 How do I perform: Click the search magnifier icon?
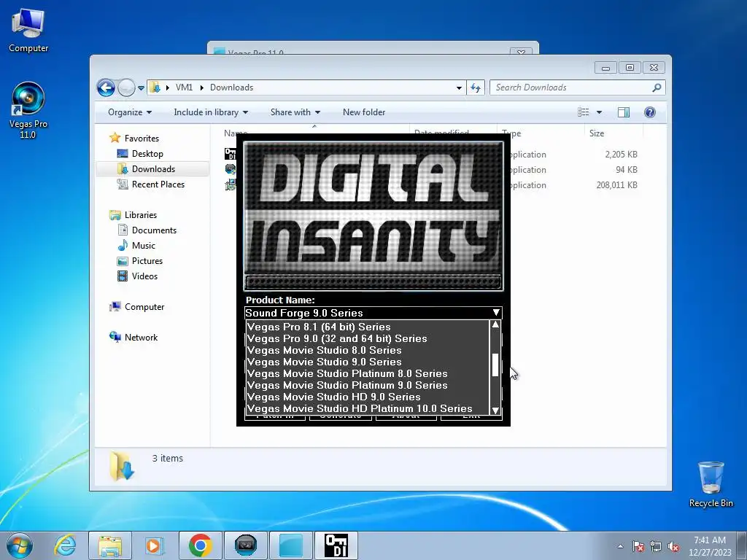(657, 87)
